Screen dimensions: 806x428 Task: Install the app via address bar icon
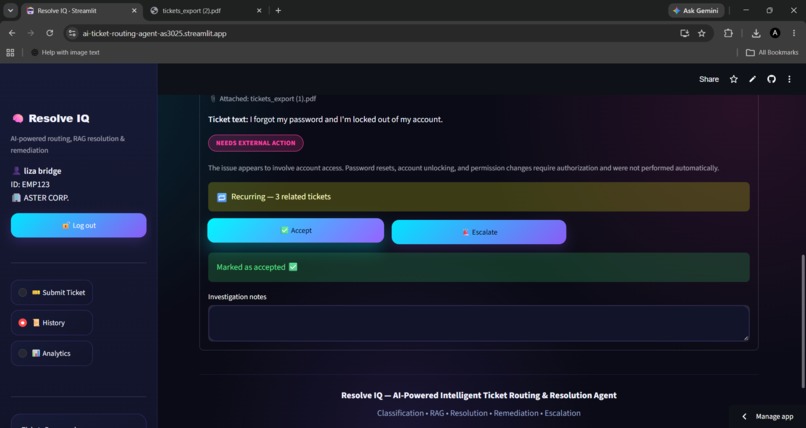click(684, 33)
